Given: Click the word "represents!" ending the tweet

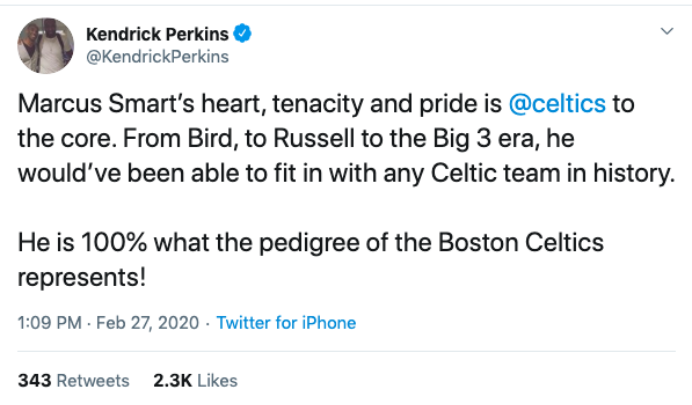Looking at the screenshot, I should click(83, 277).
